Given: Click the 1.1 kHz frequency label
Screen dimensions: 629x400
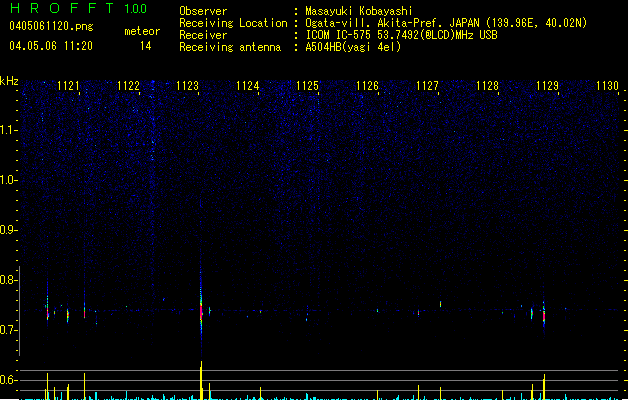Looking at the screenshot, I should coord(8,130).
